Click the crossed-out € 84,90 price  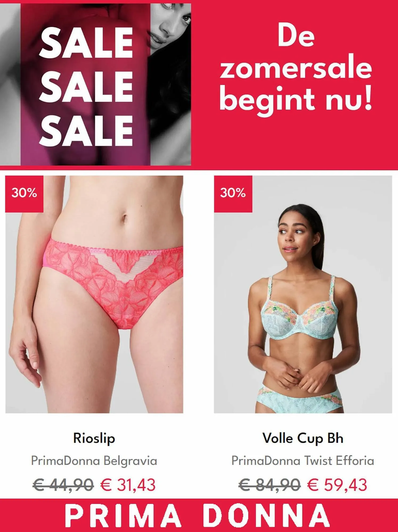click(x=270, y=485)
